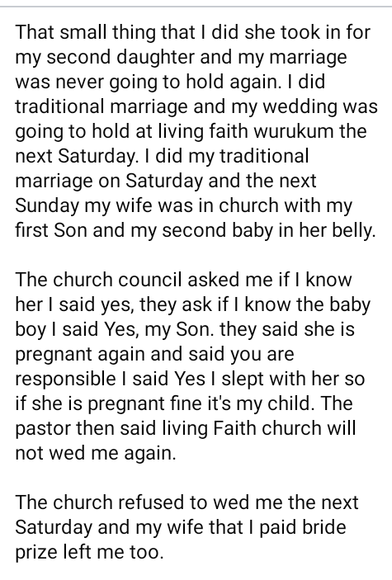Click the final line "prize left me too."

[x=89, y=552]
